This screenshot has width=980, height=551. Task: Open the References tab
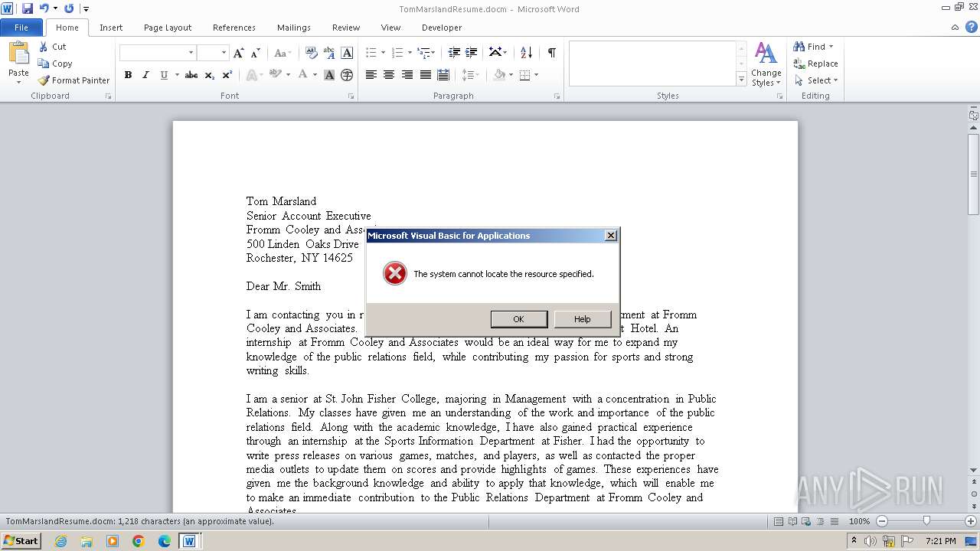pos(234,28)
